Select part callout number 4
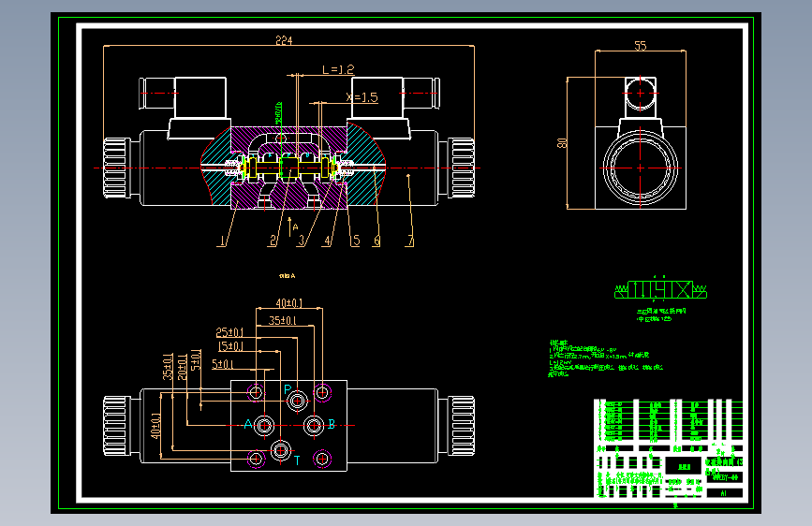The height and width of the screenshot is (526, 812). coord(327,241)
